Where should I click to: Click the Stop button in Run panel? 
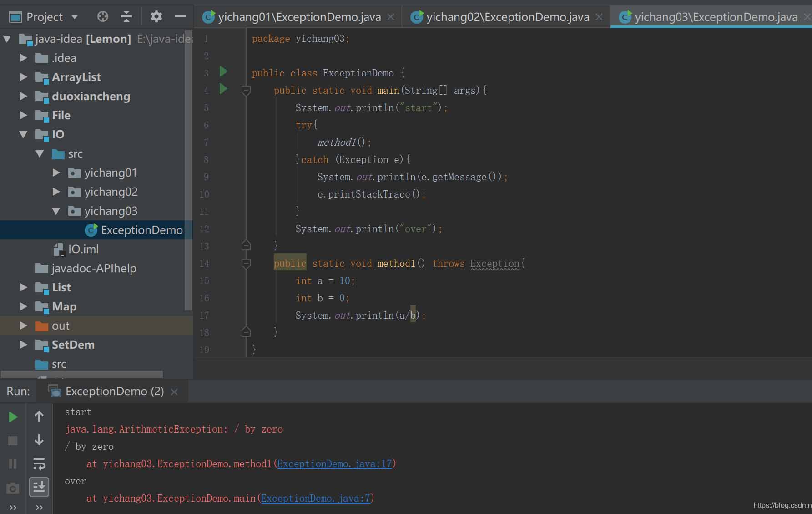click(13, 441)
